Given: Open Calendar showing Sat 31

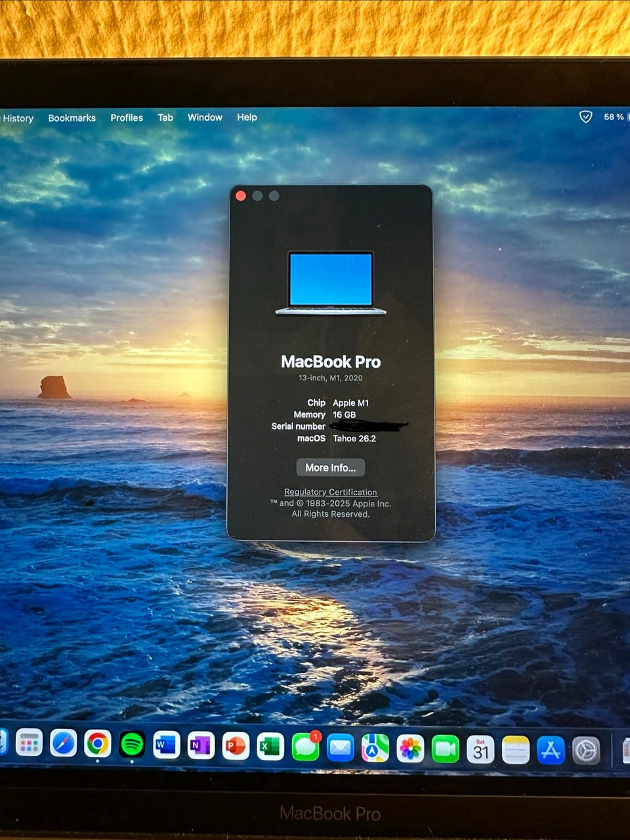Looking at the screenshot, I should [481, 750].
